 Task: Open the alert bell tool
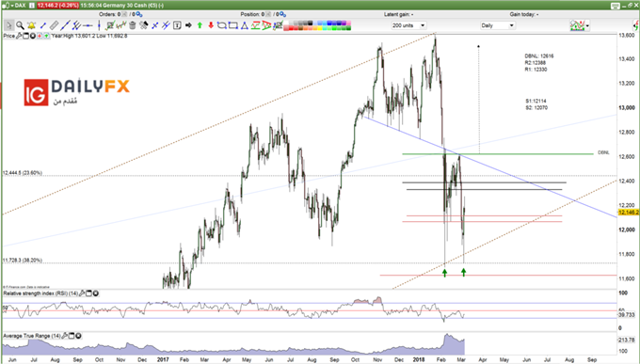[x=31, y=25]
